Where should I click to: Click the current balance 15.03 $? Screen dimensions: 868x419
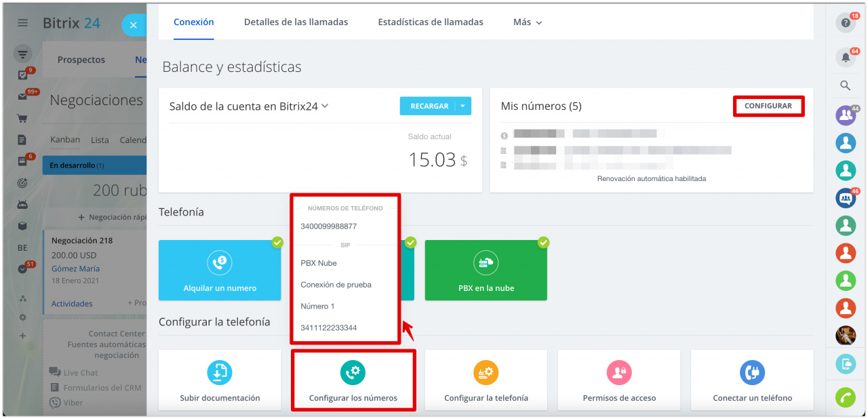tap(438, 160)
